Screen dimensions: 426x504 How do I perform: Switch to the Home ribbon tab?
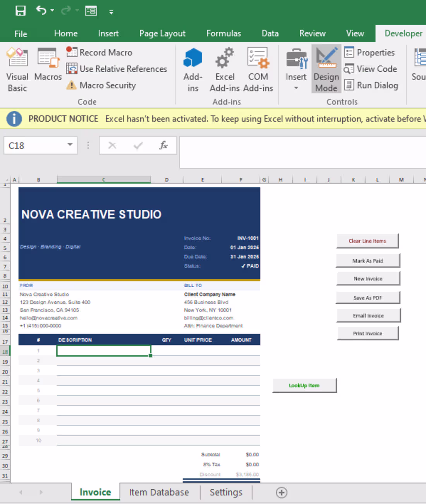click(66, 34)
